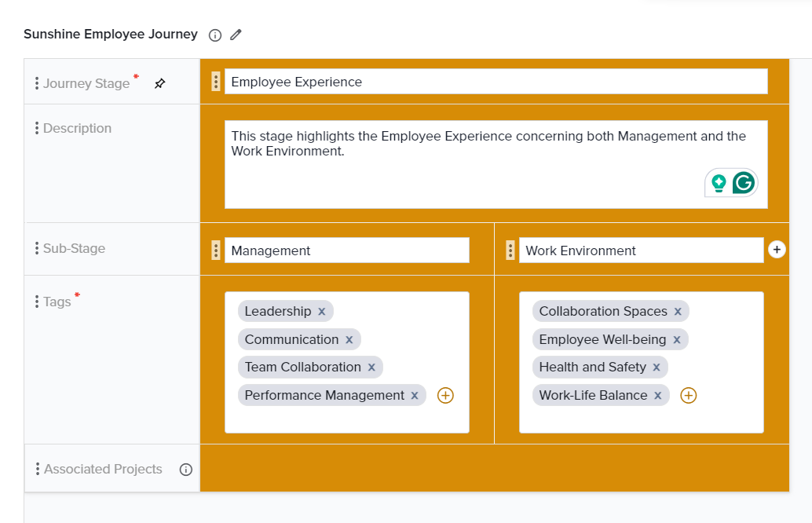The height and width of the screenshot is (523, 812).
Task: Add a new sub-stage with plus button
Action: coord(777,249)
